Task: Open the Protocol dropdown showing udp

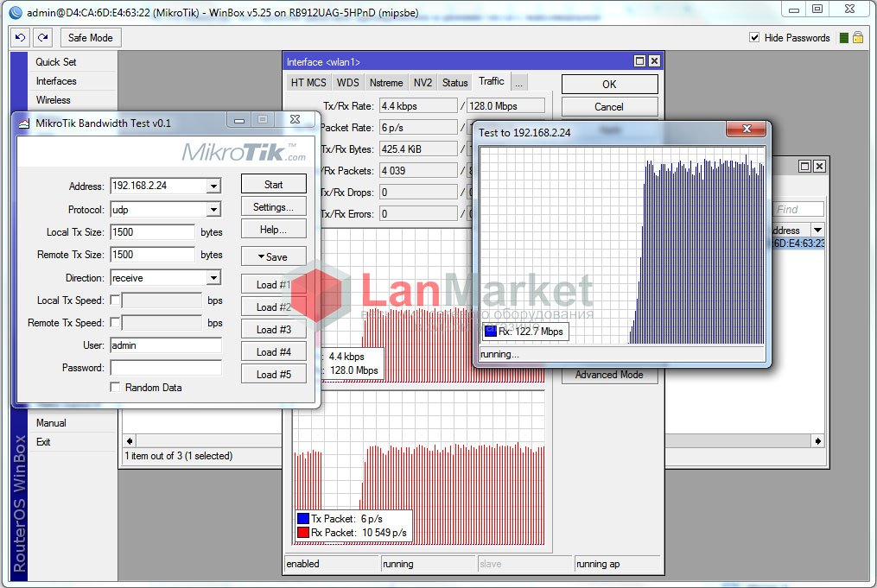Action: tap(213, 210)
